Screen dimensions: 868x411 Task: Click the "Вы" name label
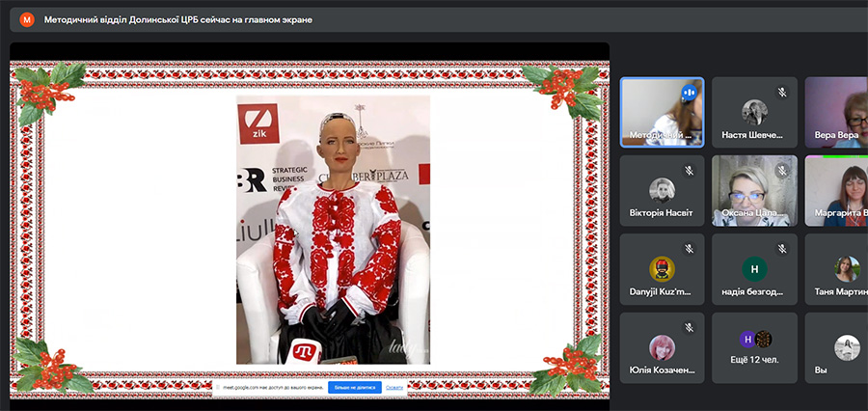point(821,370)
